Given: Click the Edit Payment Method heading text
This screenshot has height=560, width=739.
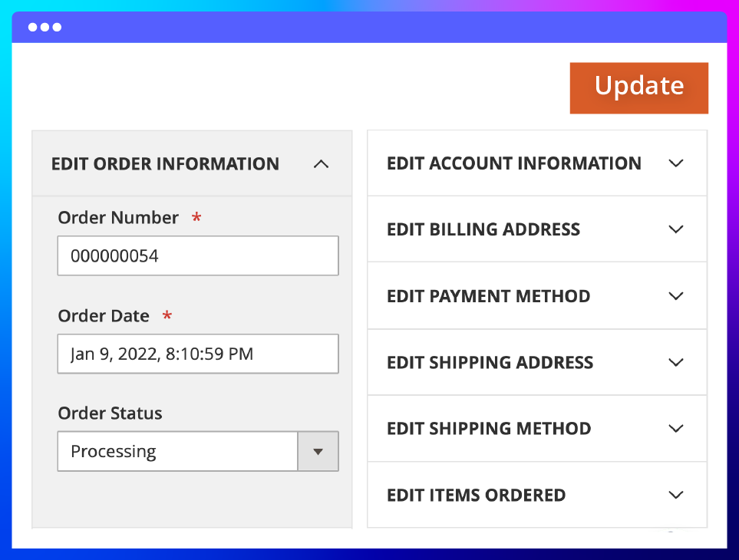Looking at the screenshot, I should point(488,296).
